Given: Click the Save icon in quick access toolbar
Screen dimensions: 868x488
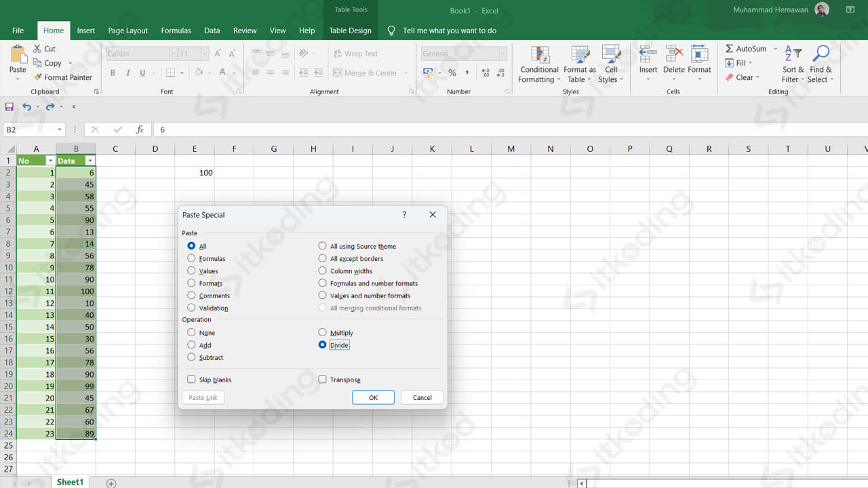Looking at the screenshot, I should [9, 106].
